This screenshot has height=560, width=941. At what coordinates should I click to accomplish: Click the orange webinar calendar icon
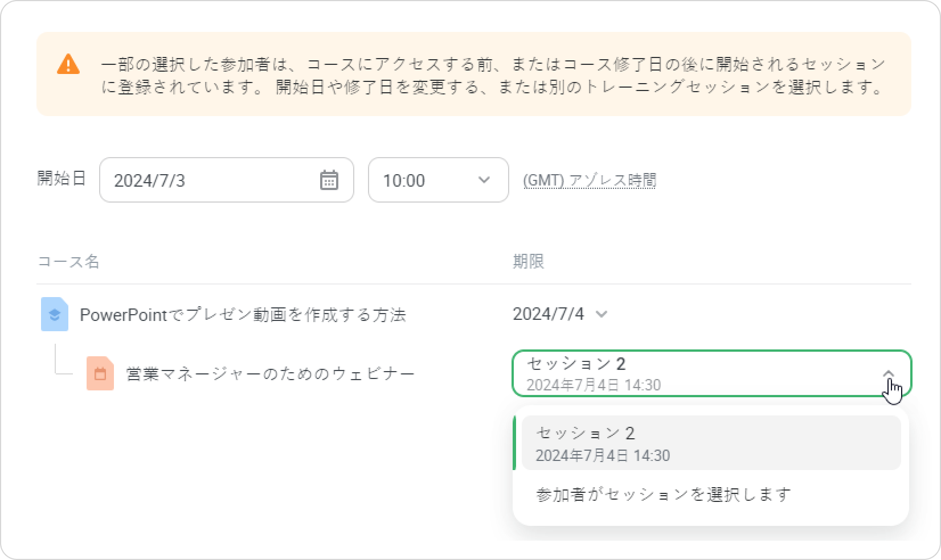(100, 374)
